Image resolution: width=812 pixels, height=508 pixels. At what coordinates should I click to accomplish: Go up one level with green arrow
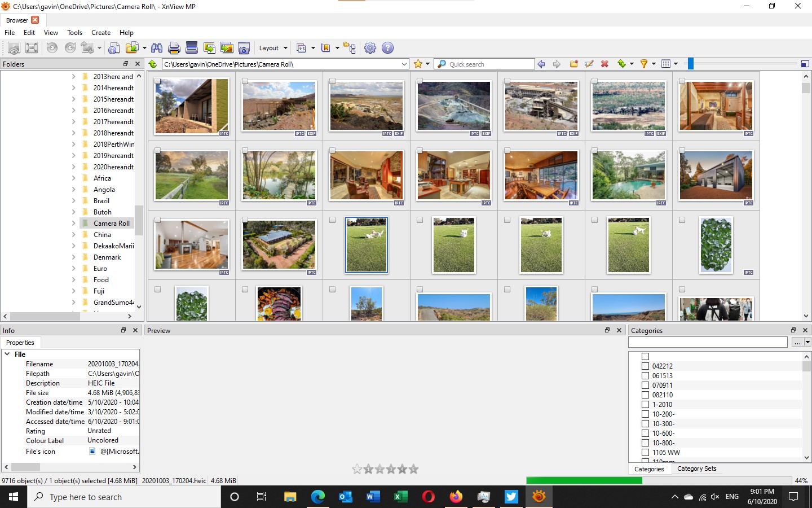tap(153, 64)
